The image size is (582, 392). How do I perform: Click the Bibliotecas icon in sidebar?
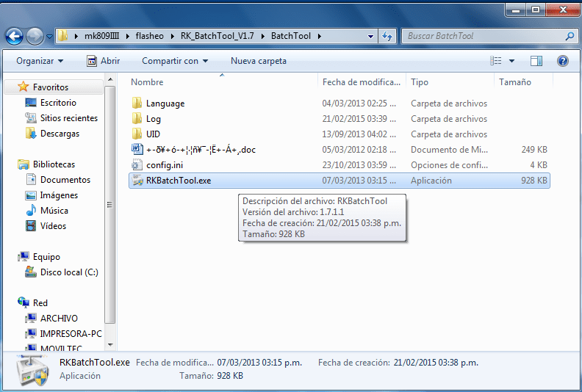coord(23,164)
